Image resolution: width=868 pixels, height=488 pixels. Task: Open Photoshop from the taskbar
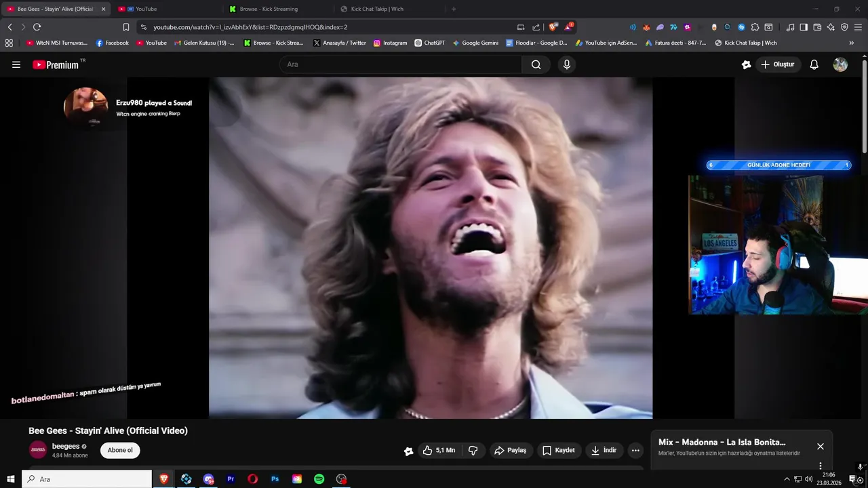click(x=275, y=479)
